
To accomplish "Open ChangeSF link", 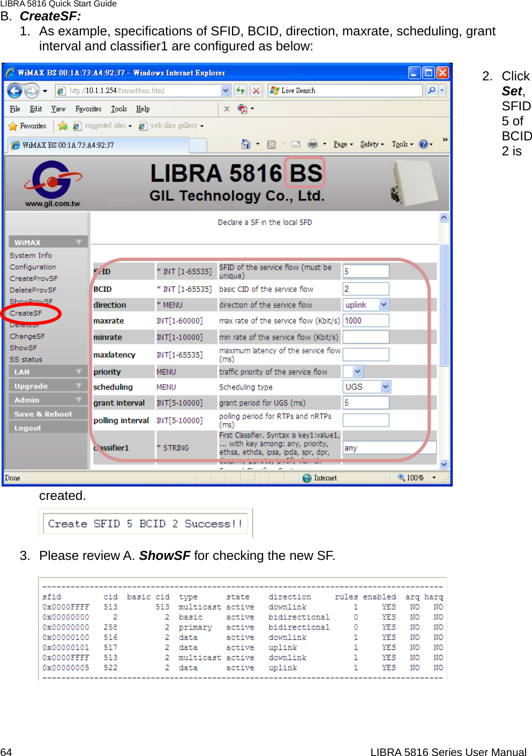I will coord(27,336).
